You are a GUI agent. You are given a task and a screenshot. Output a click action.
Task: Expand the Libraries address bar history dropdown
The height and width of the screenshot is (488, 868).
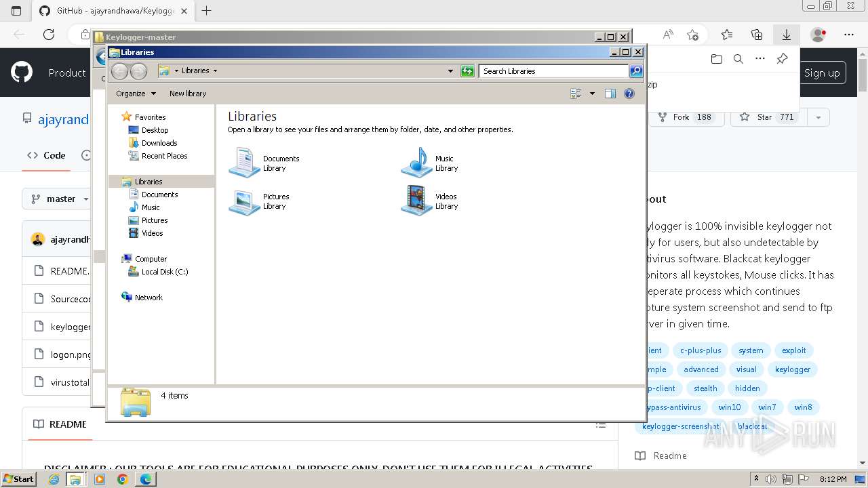pos(450,70)
